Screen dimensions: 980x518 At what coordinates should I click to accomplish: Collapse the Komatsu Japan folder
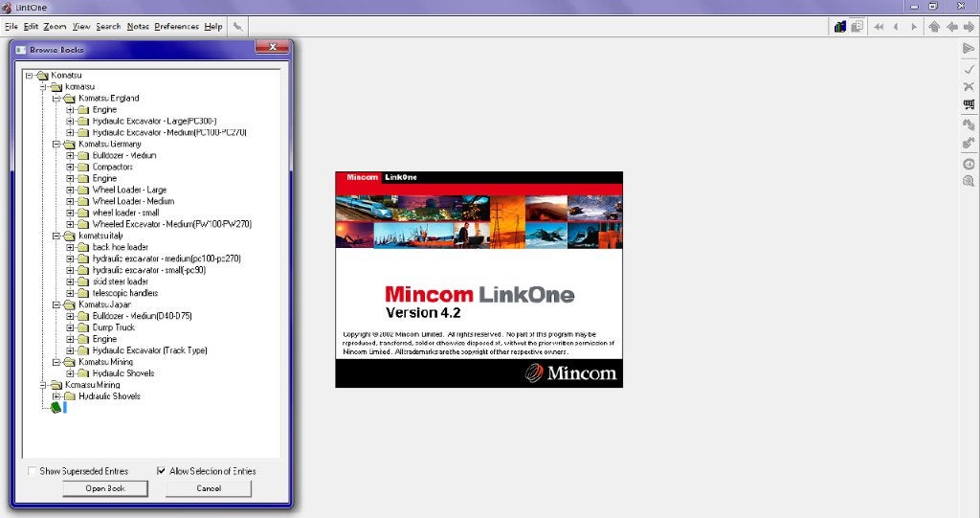(56, 305)
